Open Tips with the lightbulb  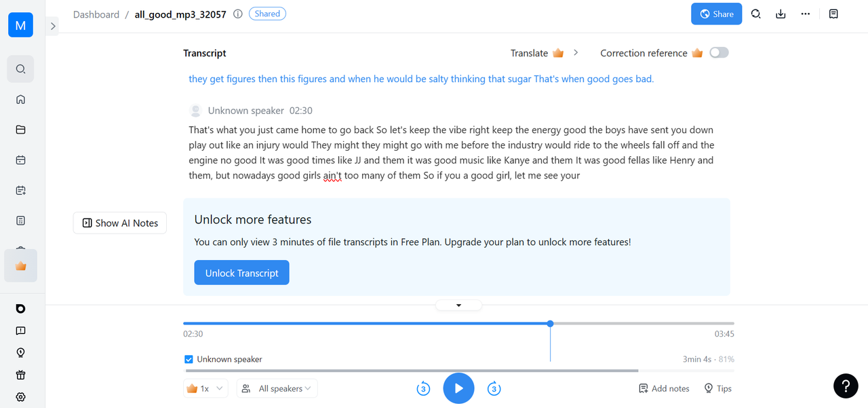click(717, 388)
